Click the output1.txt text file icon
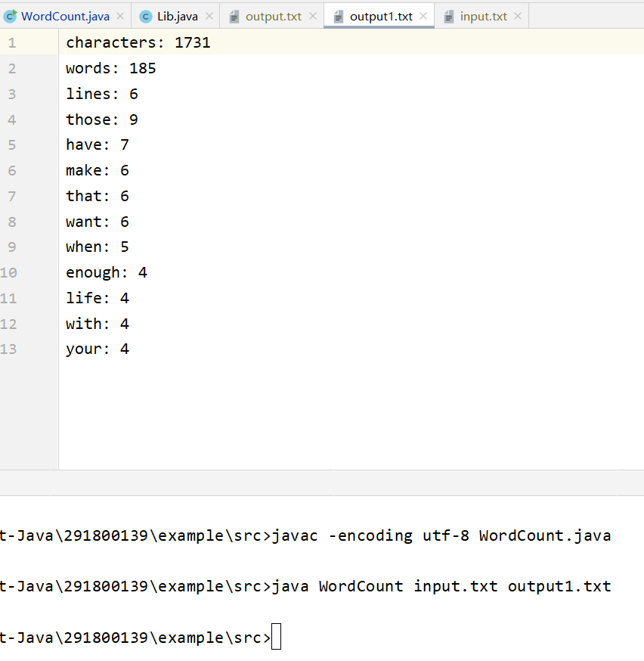Viewport: 644px width, 661px height. point(339,16)
